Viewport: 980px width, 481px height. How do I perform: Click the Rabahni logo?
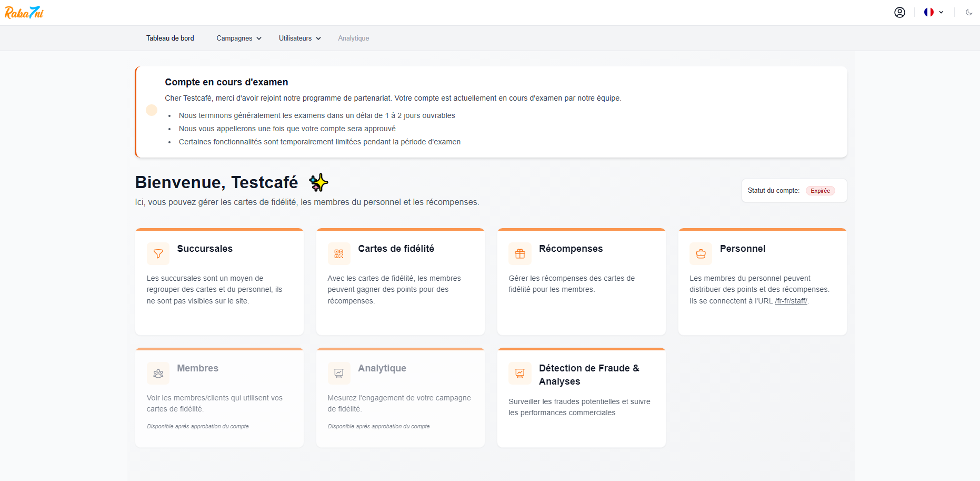[x=24, y=13]
